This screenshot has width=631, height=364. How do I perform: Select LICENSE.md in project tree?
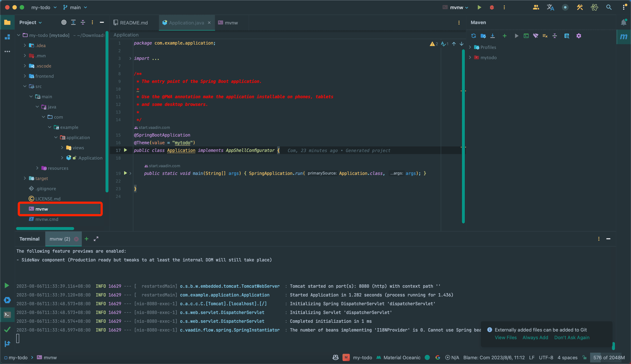click(x=48, y=199)
